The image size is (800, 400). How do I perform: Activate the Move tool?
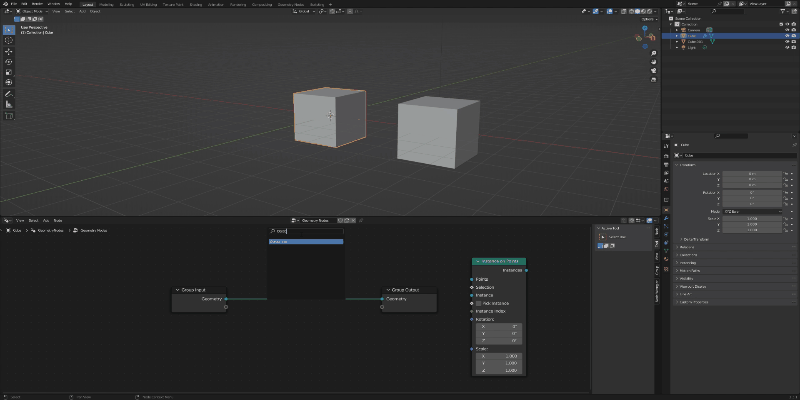click(9, 51)
